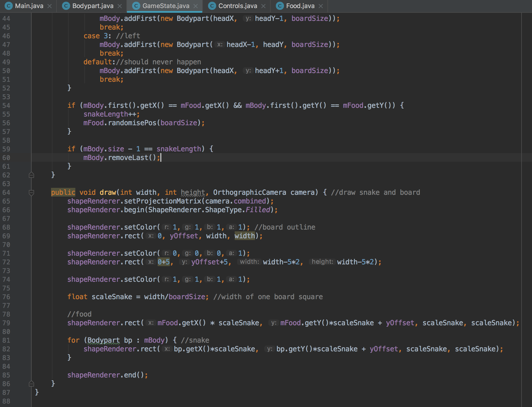Switch to the Main.java tab
This screenshot has width=532, height=407.
coord(29,6)
